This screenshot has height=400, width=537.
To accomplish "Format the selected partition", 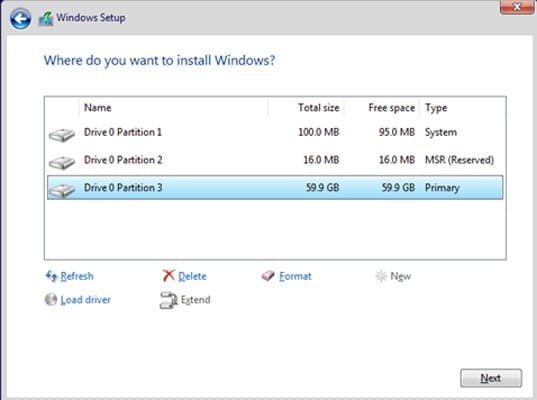I will click(x=295, y=276).
